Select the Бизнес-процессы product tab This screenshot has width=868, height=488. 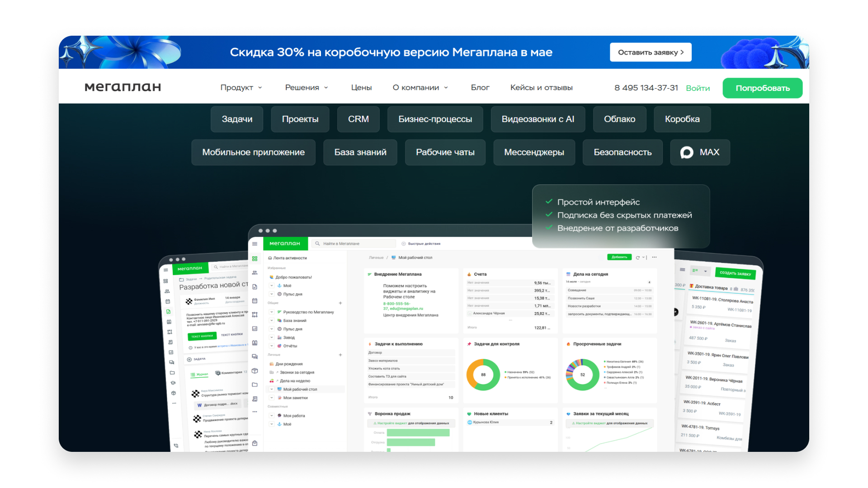(x=435, y=119)
